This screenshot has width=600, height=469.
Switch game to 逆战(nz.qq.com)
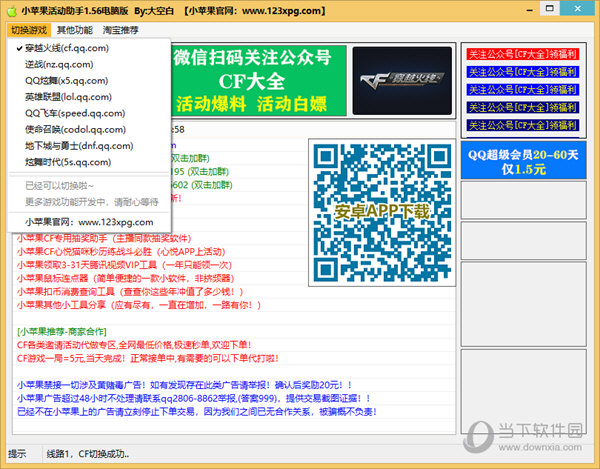coord(59,64)
